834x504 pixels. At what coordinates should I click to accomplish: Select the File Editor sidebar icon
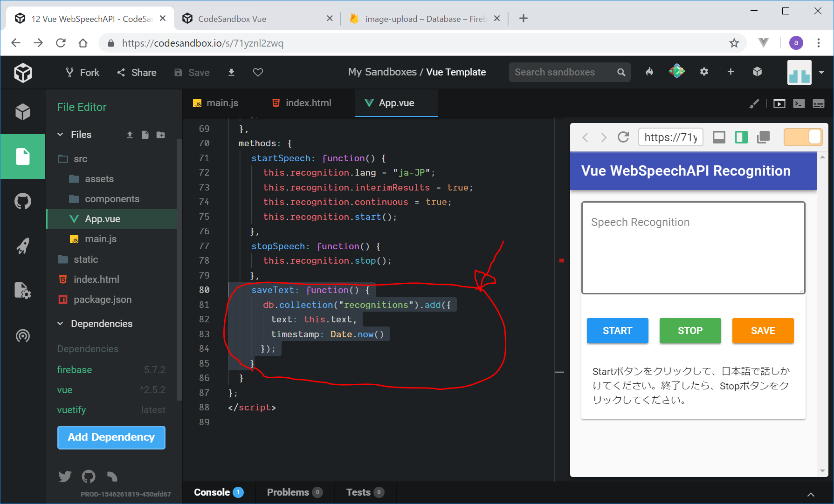coord(23,157)
